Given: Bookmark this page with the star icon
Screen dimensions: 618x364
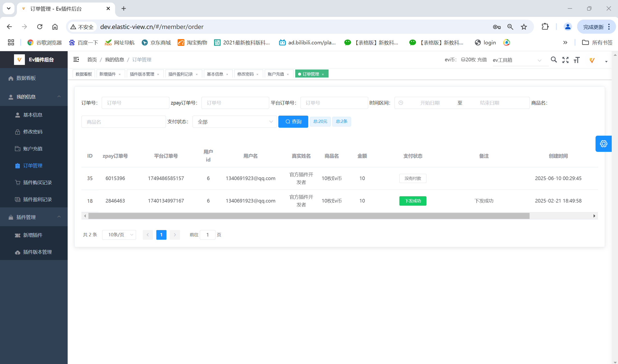Looking at the screenshot, I should point(524,27).
